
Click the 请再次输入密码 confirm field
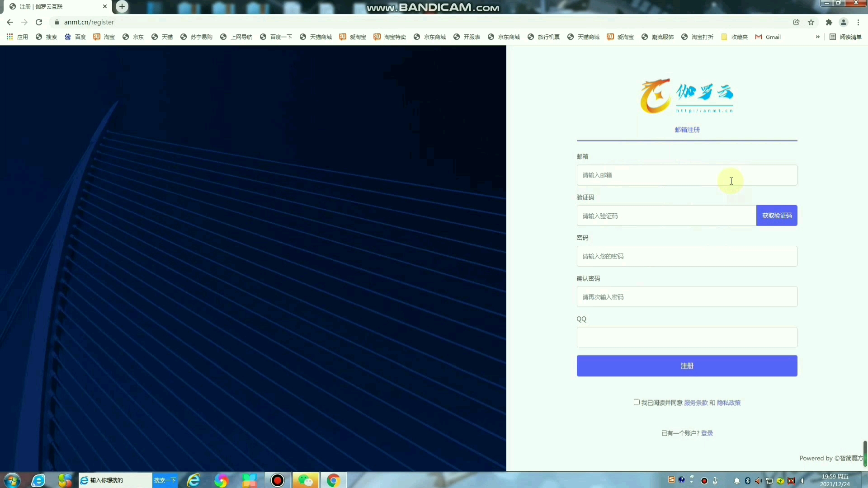[x=687, y=297]
